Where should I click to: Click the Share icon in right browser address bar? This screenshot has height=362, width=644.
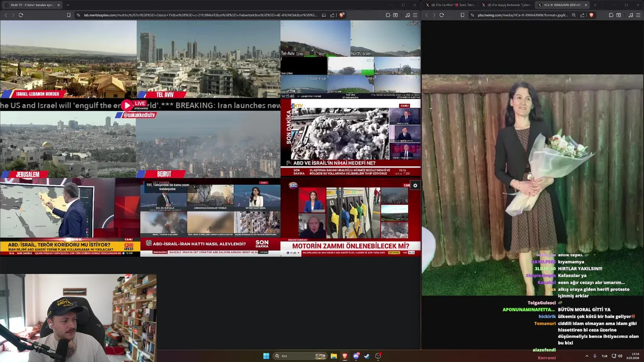click(x=583, y=15)
